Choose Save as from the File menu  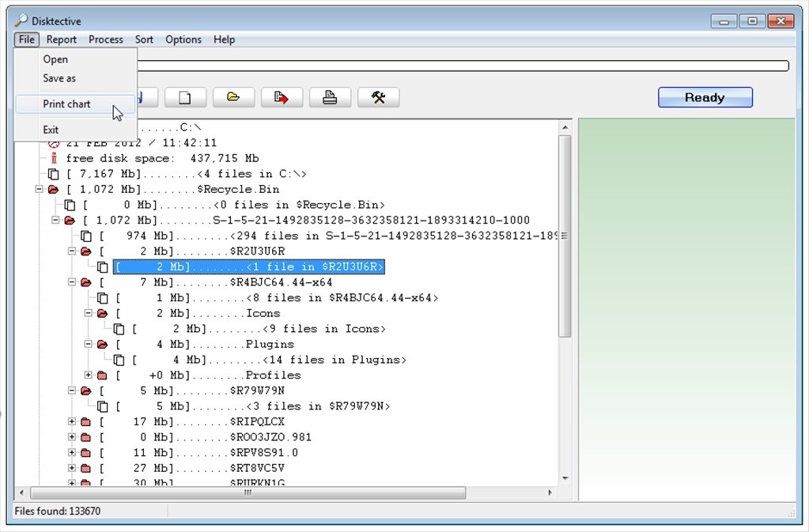(x=75, y=78)
